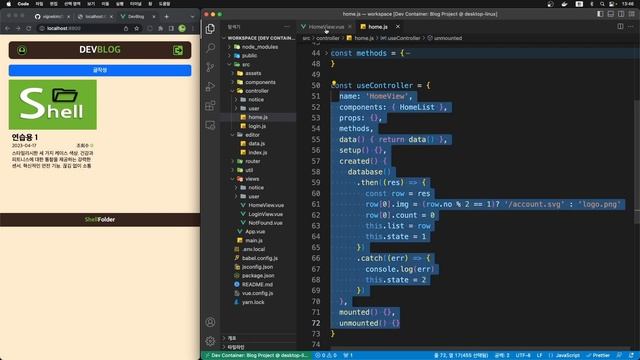The height and width of the screenshot is (360, 640).
Task: Open the Extensions view
Action: coord(210,106)
